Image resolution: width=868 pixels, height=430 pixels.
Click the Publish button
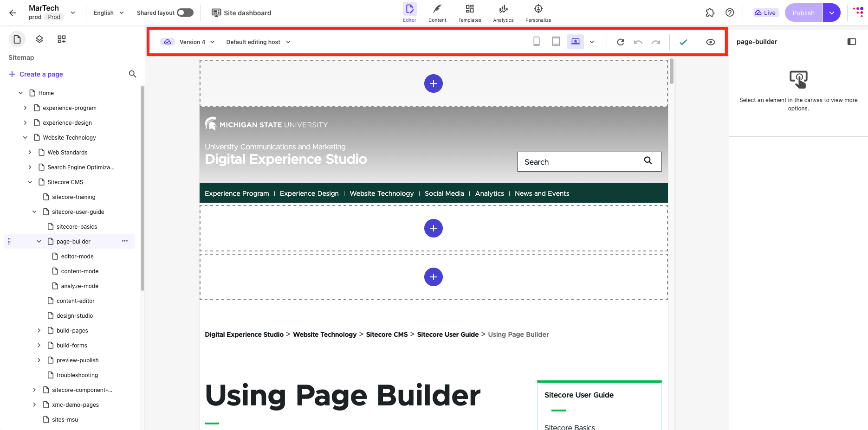tap(803, 13)
